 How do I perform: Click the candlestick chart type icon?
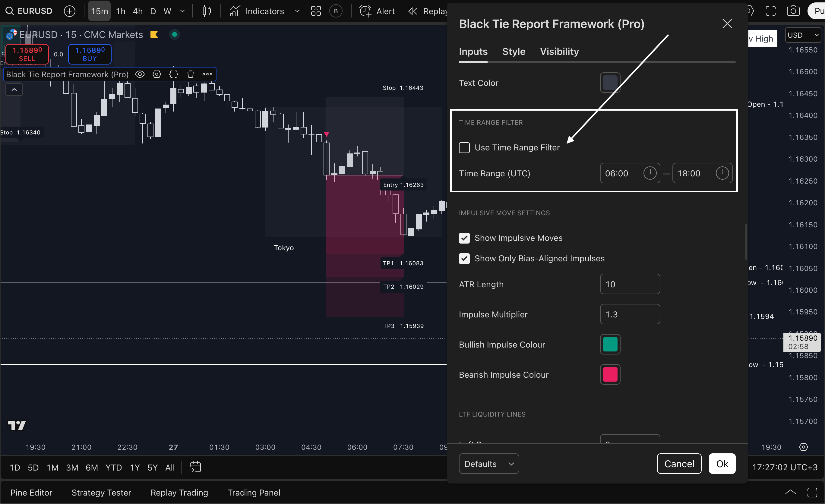point(207,11)
